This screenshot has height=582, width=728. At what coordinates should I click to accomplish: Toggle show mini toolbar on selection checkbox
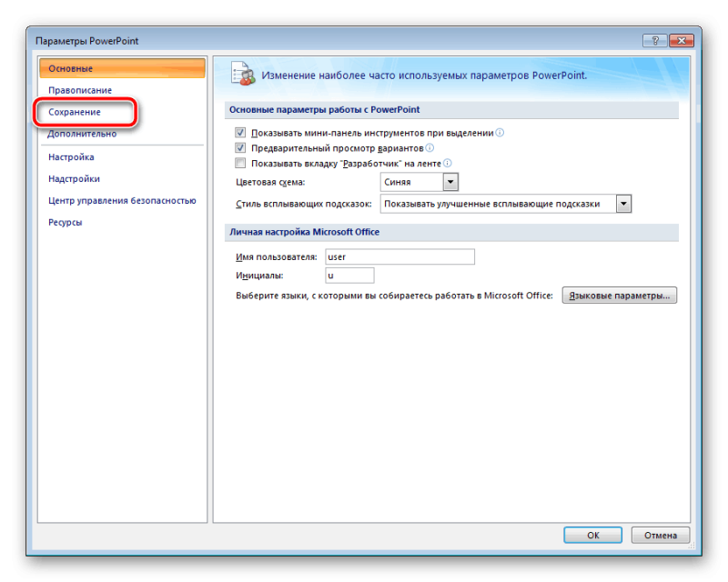pyautogui.click(x=240, y=133)
